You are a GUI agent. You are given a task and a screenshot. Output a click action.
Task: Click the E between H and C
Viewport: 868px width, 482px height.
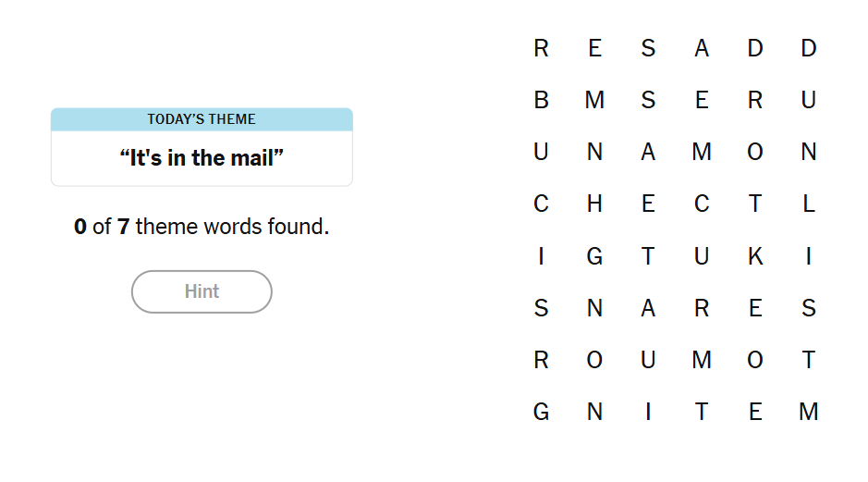pos(648,204)
